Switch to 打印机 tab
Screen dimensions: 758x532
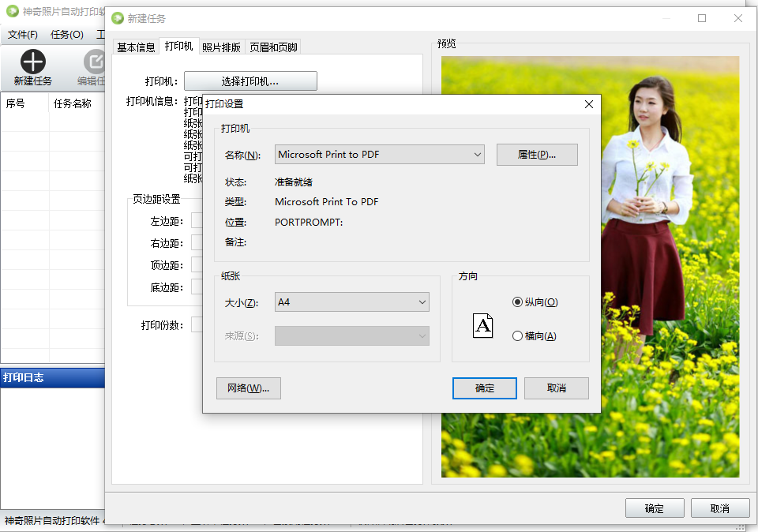coord(179,46)
